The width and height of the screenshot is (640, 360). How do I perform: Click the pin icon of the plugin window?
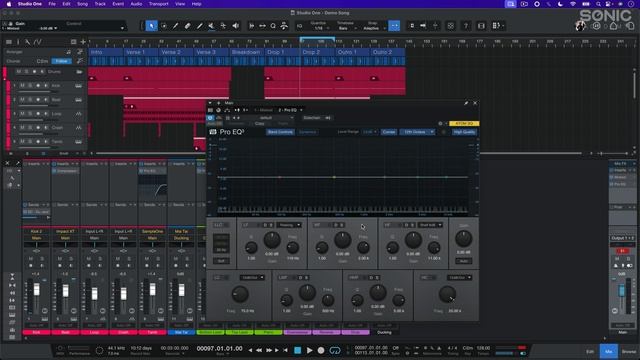(466, 103)
